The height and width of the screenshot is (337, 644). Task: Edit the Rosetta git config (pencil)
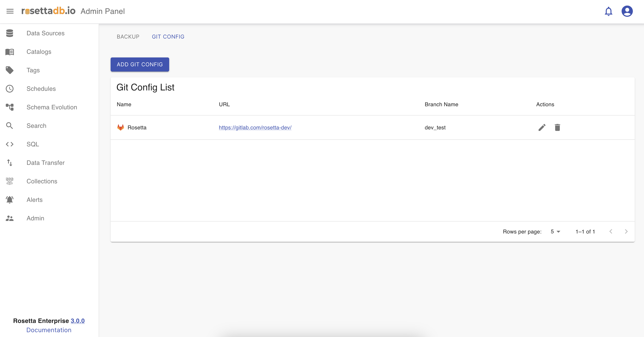(542, 128)
